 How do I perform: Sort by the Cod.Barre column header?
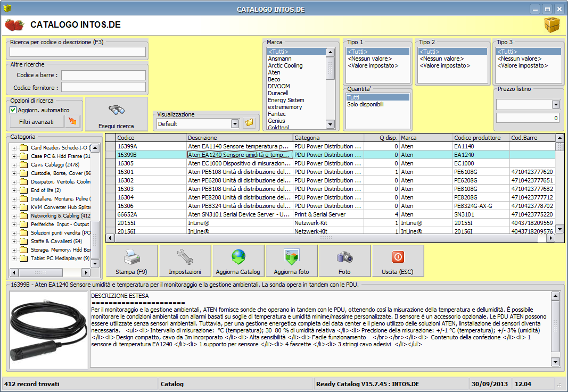532,138
